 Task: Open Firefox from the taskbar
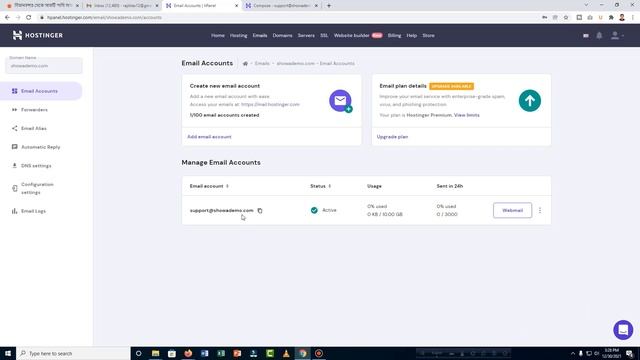(188, 353)
